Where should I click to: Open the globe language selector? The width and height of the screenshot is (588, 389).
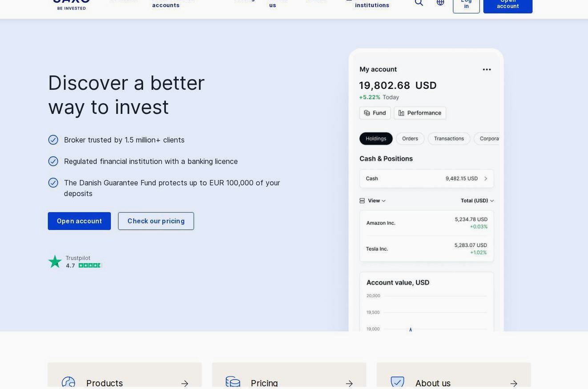440,2
